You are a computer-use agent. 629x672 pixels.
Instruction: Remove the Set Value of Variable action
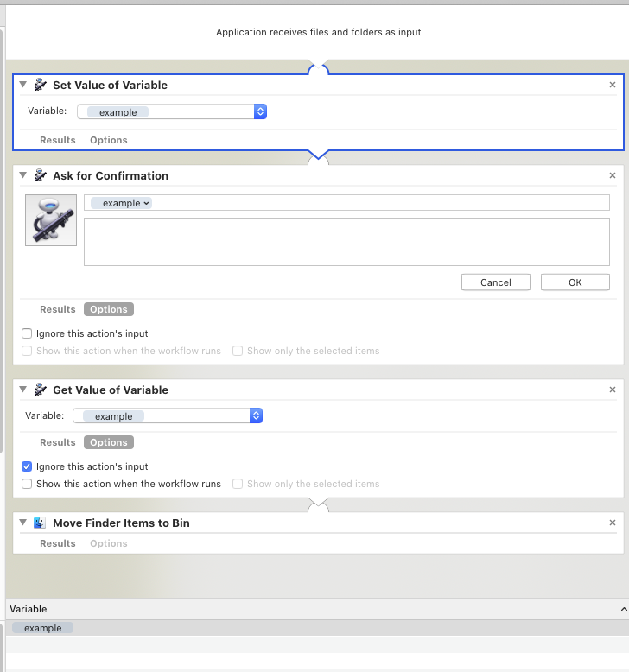click(613, 85)
